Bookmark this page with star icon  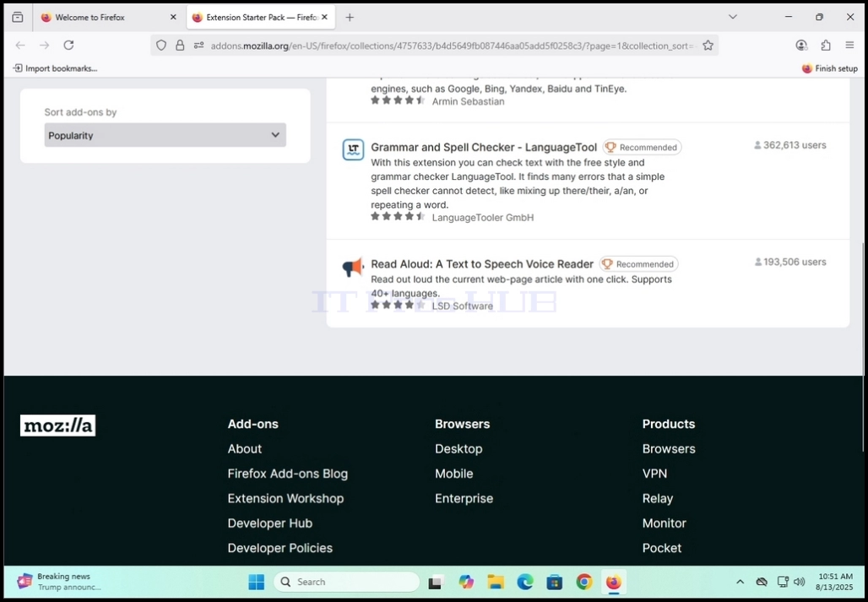(x=708, y=46)
